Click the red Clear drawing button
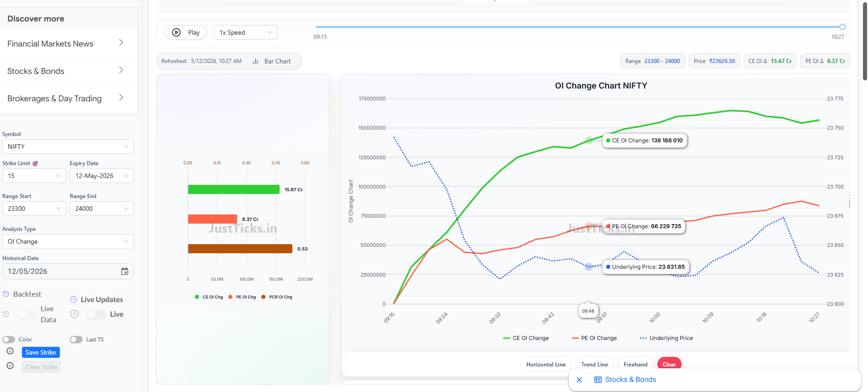This screenshot has width=868, height=392. click(x=669, y=364)
